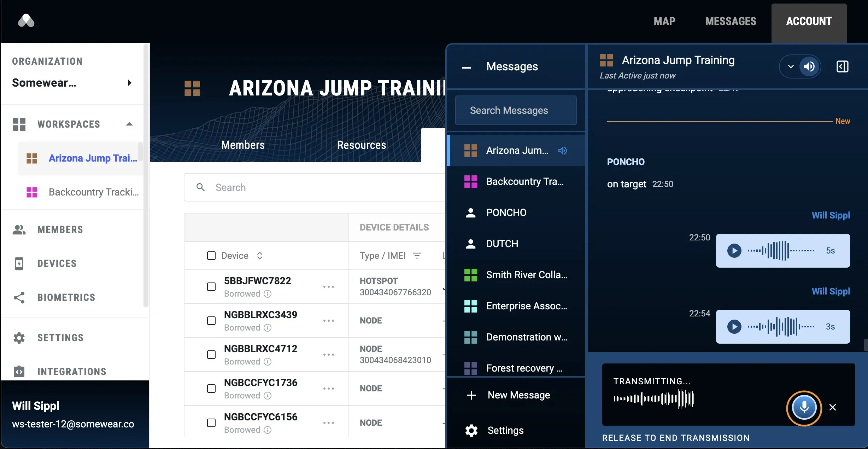Check the box for device NGBCCFYC1736
The image size is (868, 449).
[211, 389]
